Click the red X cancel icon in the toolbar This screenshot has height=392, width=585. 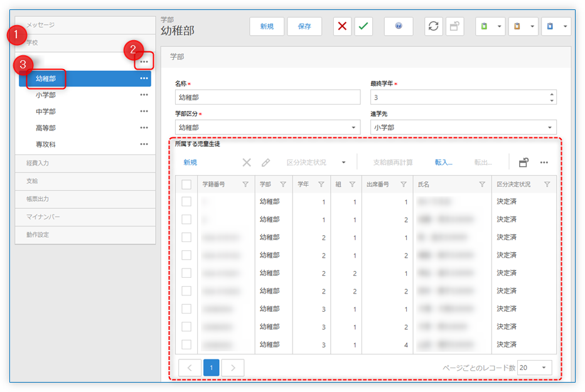(342, 26)
